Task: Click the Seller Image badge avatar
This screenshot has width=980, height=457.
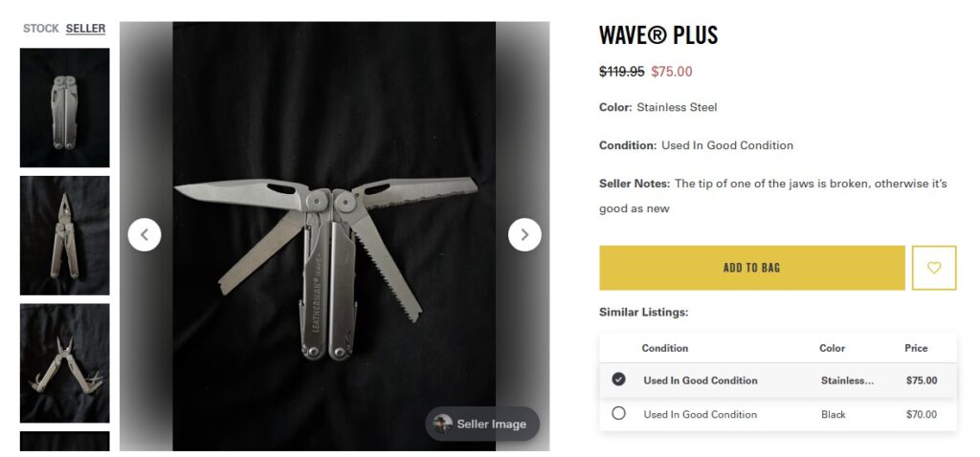Action: pyautogui.click(x=442, y=424)
